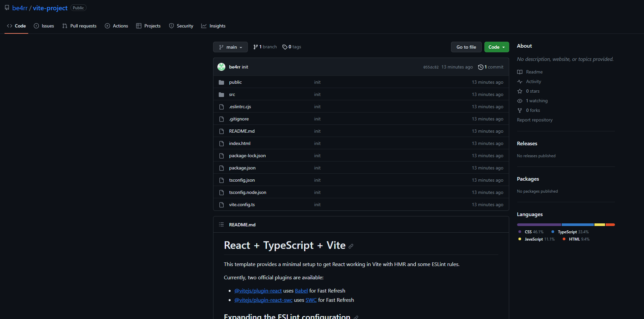Click the fork icon next to 0 forks
Screen dimensions: 644x319
click(520, 110)
